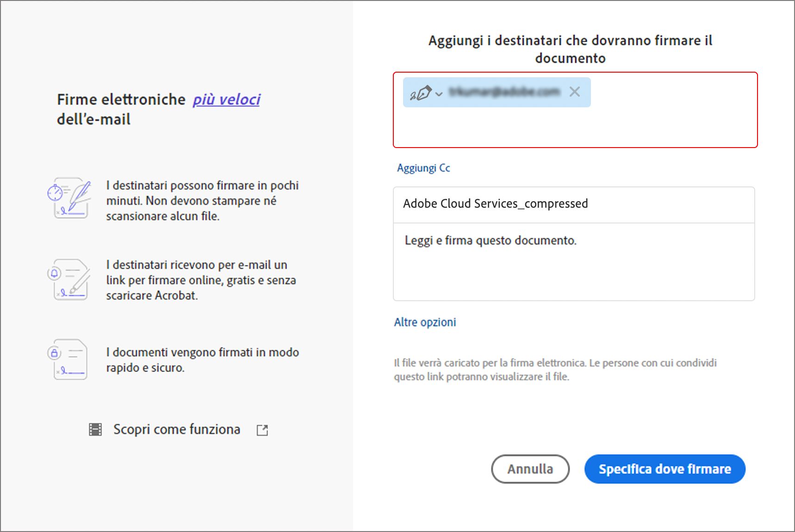Viewport: 795px width, 532px height.
Task: Click the padlock secure document icon
Action: point(68,359)
